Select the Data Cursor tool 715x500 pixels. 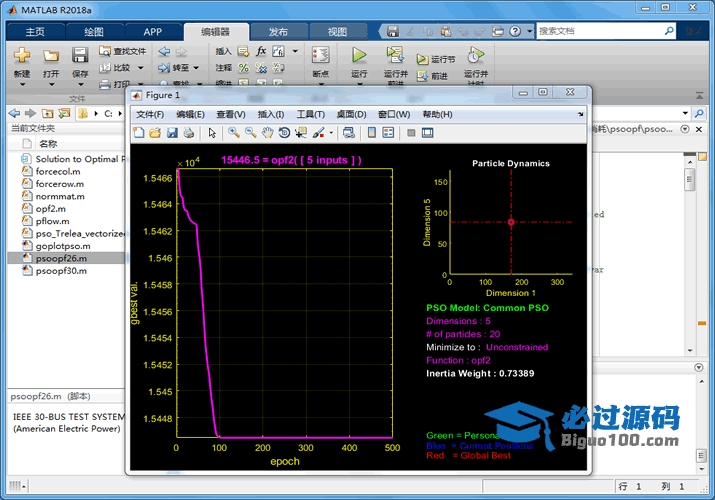pyautogui.click(x=300, y=132)
